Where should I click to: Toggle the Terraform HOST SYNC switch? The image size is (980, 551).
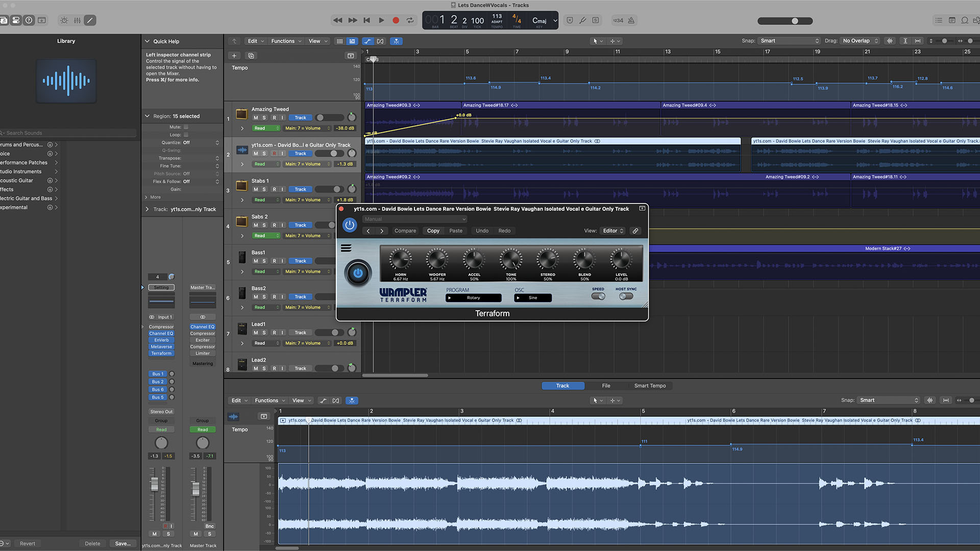click(x=626, y=296)
